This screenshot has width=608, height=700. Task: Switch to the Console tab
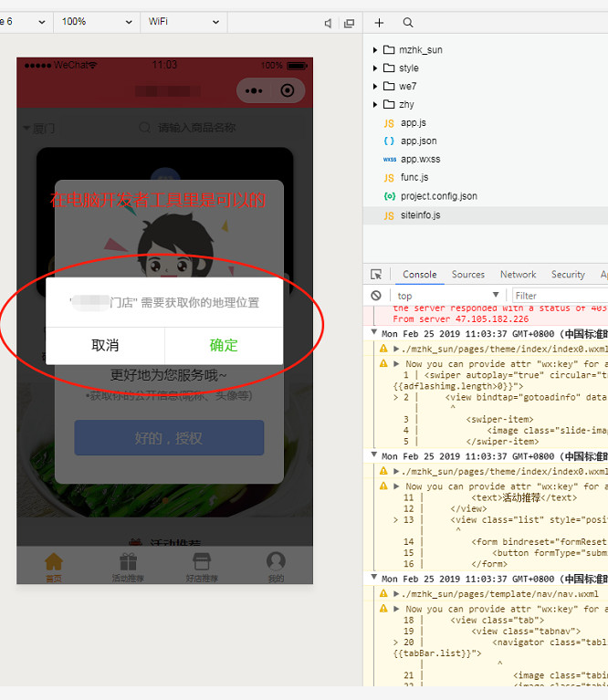click(420, 275)
